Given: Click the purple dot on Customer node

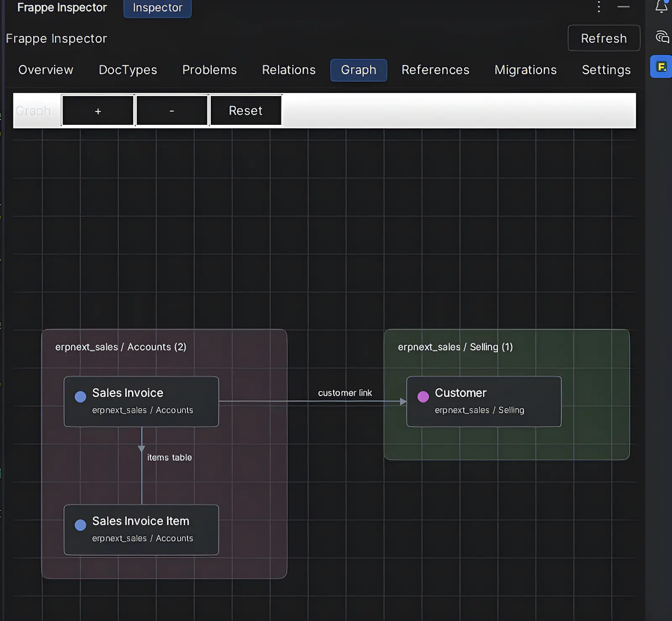Looking at the screenshot, I should (423, 397).
